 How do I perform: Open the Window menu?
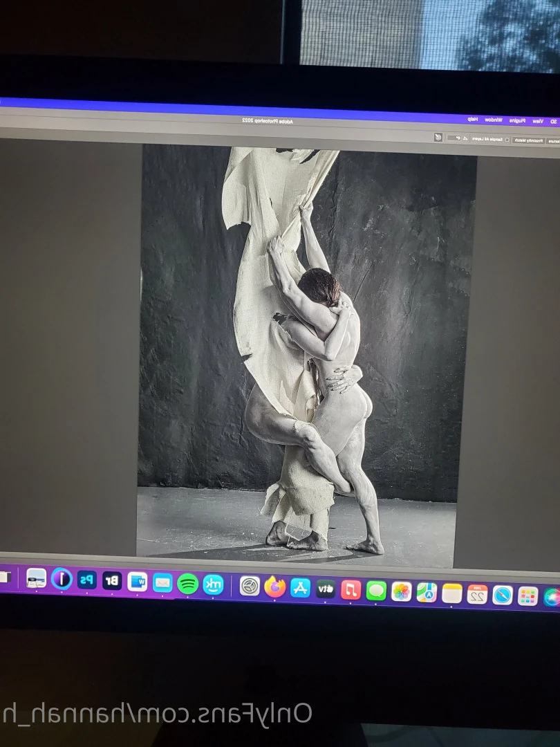pyautogui.click(x=494, y=120)
